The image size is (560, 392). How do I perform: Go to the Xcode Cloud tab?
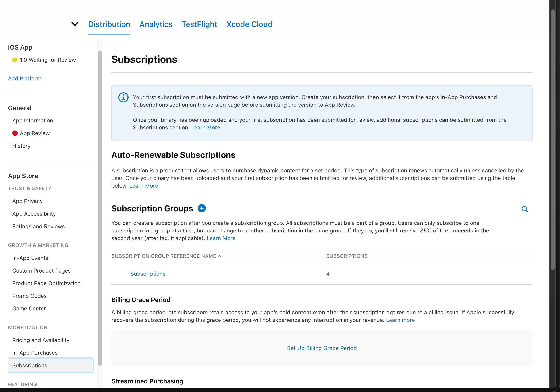pyautogui.click(x=249, y=24)
